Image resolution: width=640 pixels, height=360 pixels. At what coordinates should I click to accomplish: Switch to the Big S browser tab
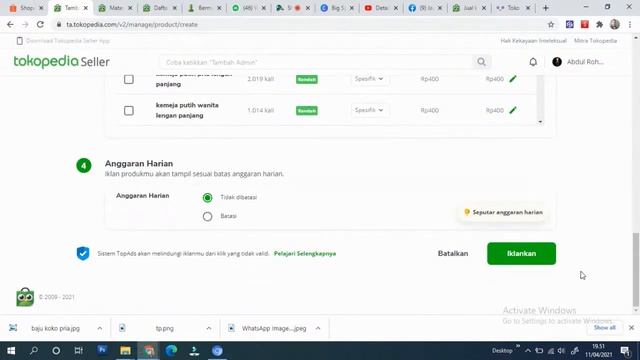coord(337,8)
